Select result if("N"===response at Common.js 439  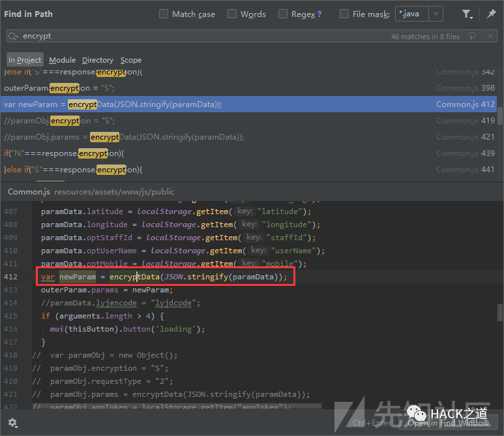(x=249, y=153)
